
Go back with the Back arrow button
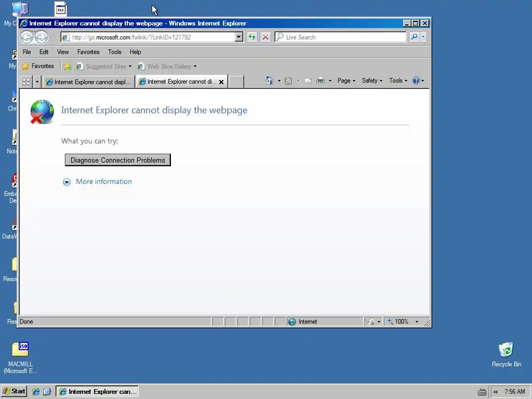pos(27,37)
